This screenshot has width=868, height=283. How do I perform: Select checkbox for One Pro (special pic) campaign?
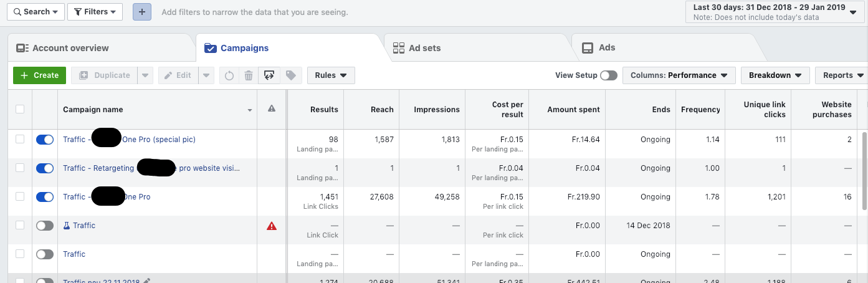(20, 139)
